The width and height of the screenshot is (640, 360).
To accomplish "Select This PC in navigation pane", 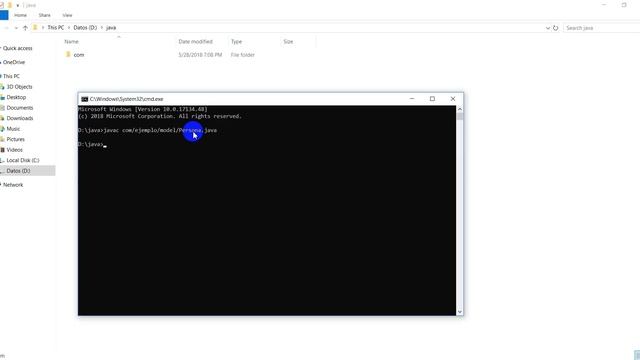I will coord(11,76).
